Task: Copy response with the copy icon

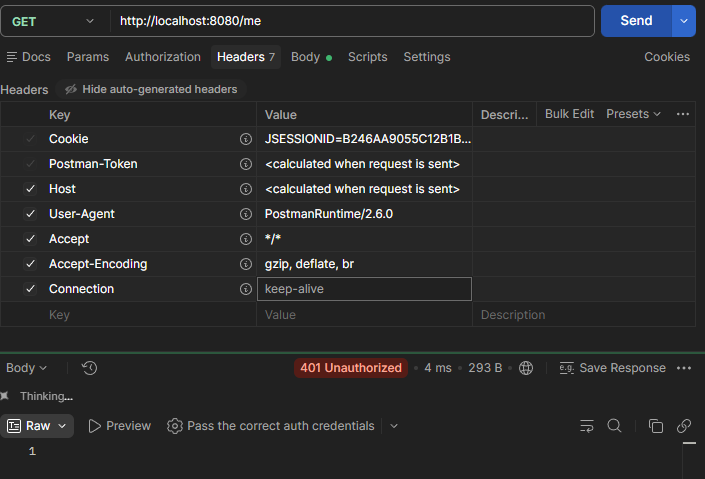Action: [656, 425]
